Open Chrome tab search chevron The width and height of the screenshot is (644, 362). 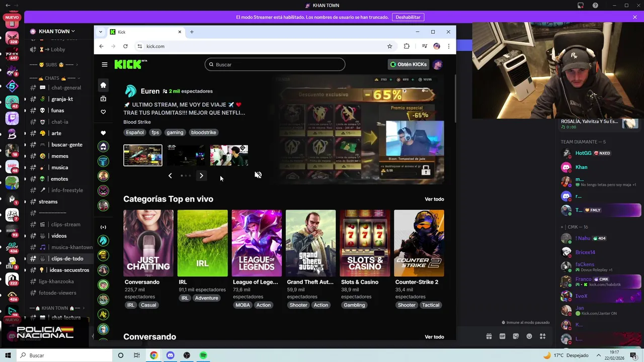tap(100, 32)
